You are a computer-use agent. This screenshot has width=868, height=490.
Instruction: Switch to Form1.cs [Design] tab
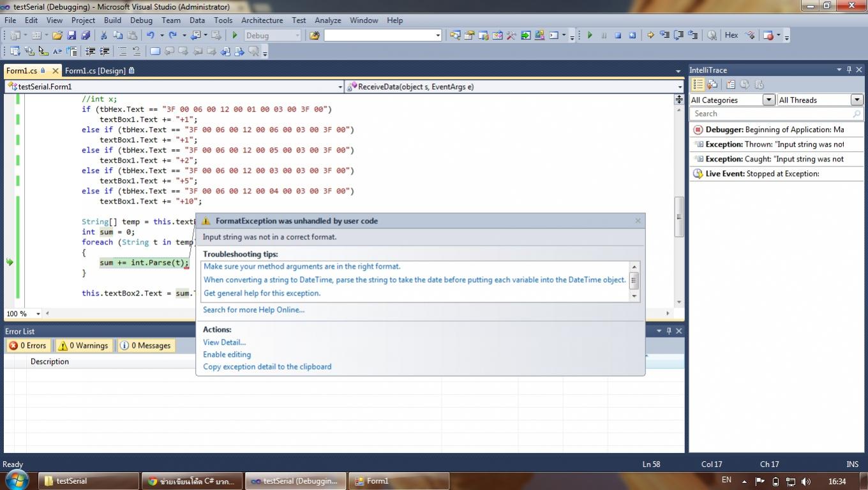pyautogui.click(x=95, y=71)
